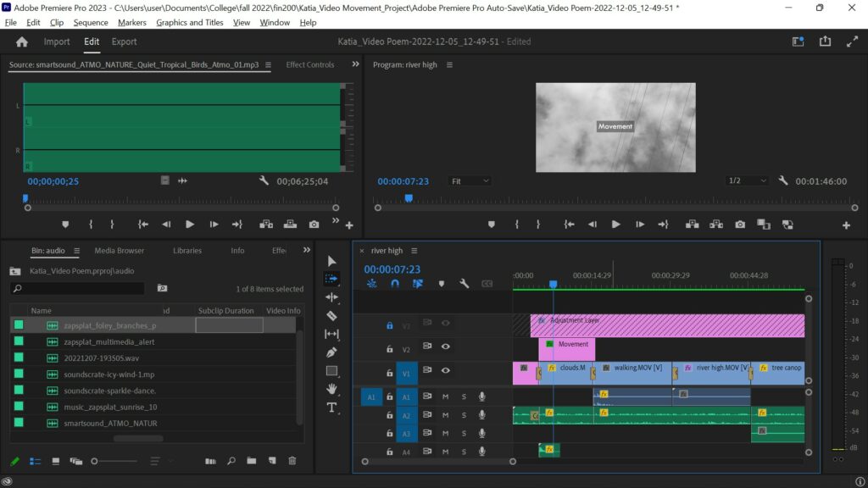The height and width of the screenshot is (488, 868).
Task: Select the Pen tool
Action: [331, 352]
